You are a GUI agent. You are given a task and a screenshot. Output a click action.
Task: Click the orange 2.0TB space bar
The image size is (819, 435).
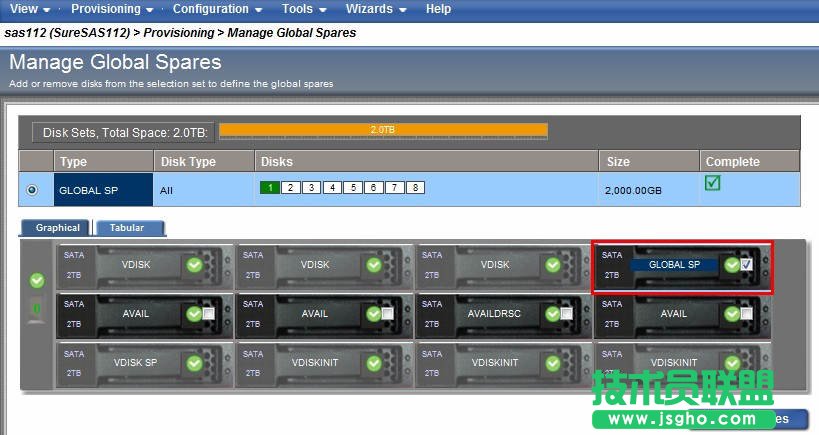click(383, 130)
